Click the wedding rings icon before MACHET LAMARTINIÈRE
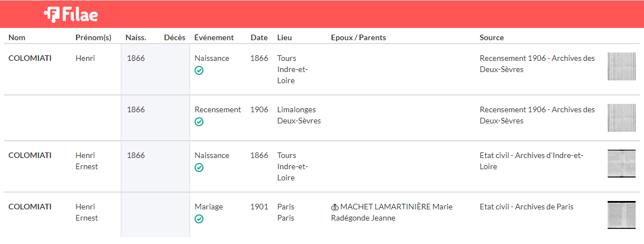The height and width of the screenshot is (244, 644). 335,208
